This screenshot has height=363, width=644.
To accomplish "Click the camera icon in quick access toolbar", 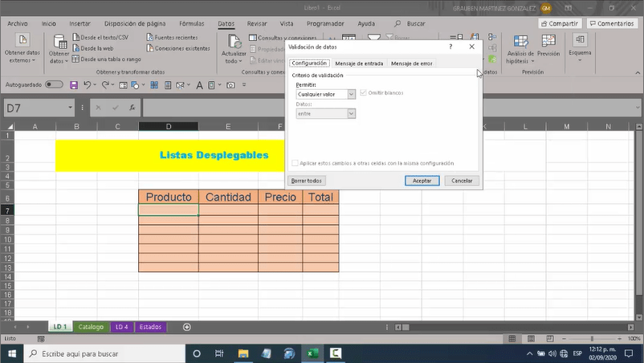I will point(230,85).
